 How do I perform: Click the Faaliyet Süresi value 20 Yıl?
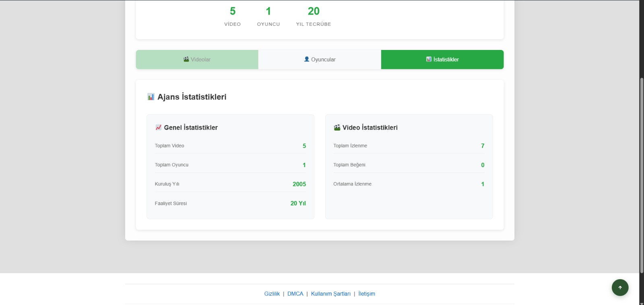(x=298, y=203)
